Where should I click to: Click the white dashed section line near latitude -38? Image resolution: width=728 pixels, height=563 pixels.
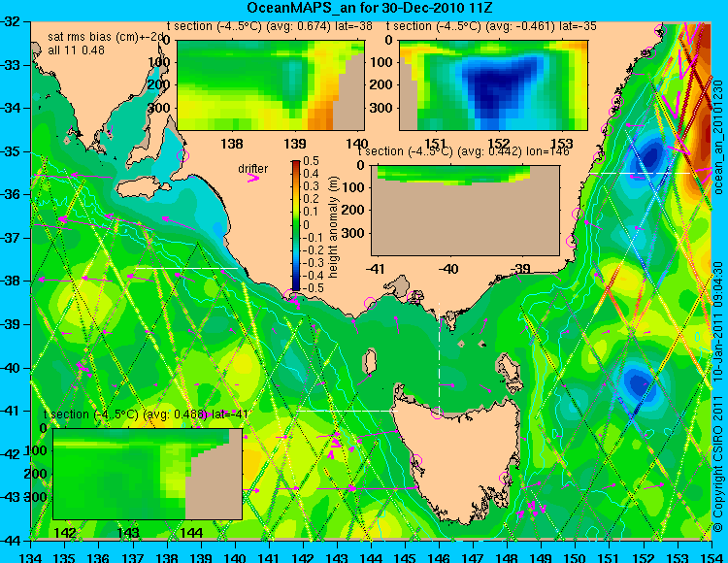point(186,268)
